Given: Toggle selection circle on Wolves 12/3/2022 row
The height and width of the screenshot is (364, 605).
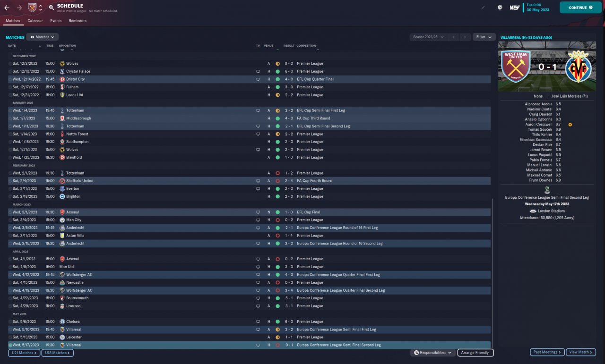Looking at the screenshot, I should (10, 64).
